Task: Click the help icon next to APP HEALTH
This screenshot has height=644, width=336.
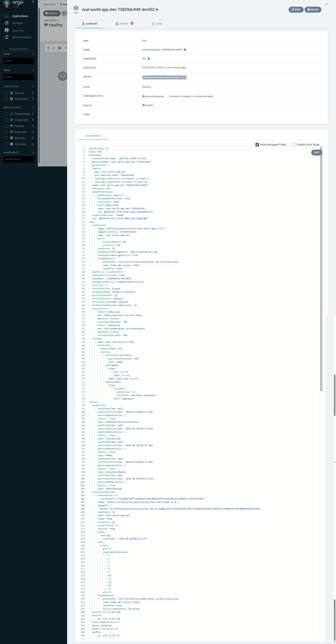Action: pos(58,21)
